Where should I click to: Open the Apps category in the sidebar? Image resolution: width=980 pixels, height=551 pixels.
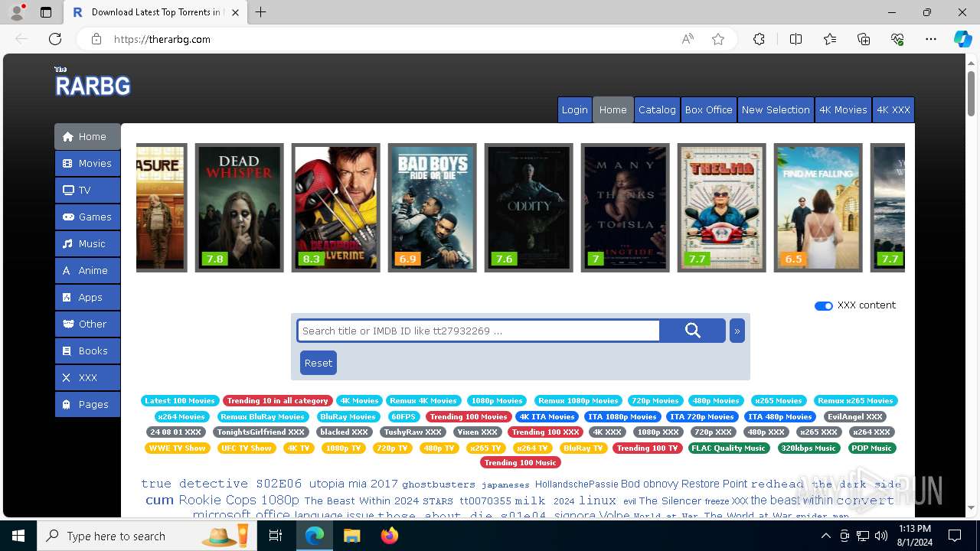87,297
